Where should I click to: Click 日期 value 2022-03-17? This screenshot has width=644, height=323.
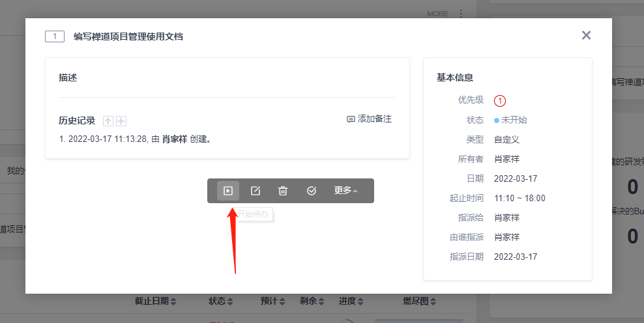coord(516,178)
